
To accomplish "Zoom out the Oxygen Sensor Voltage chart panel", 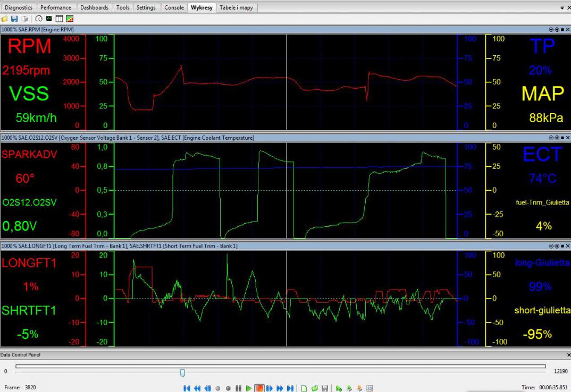I will tap(551, 138).
